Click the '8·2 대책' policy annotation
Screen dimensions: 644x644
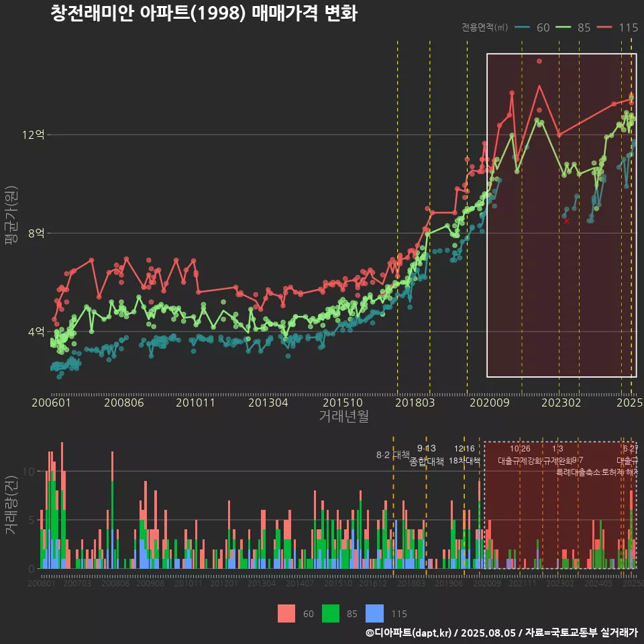coord(393,455)
